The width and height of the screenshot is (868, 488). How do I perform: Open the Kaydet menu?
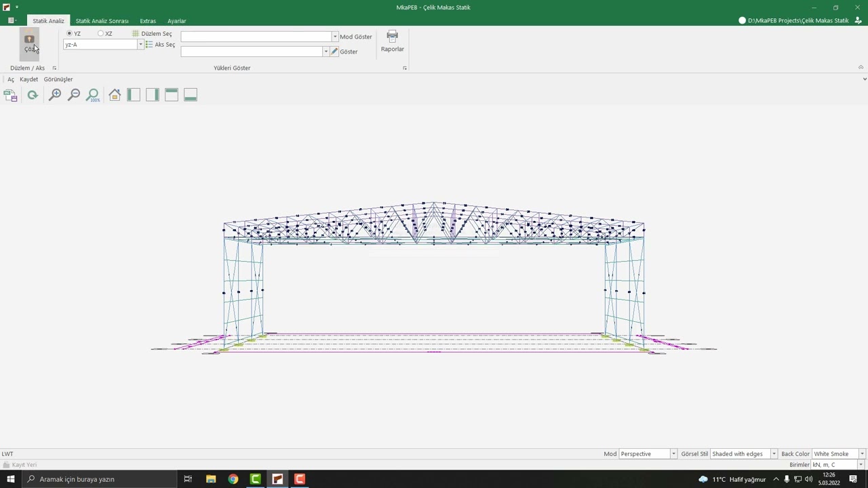tap(29, 79)
